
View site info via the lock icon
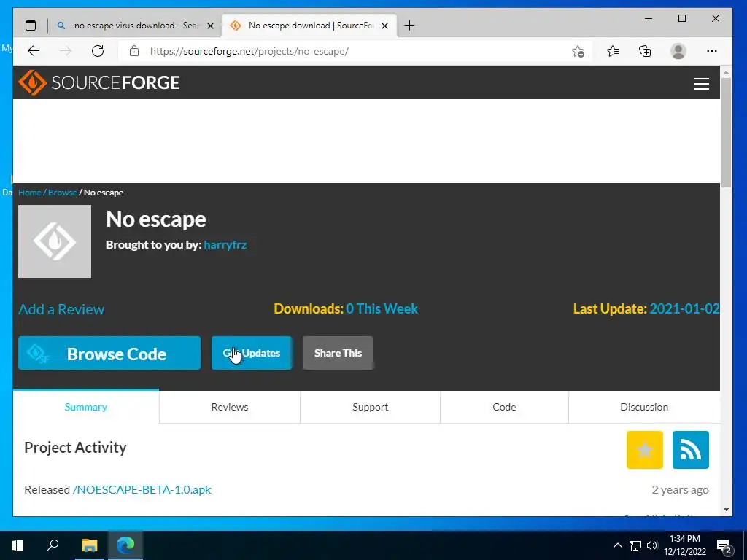(x=134, y=51)
